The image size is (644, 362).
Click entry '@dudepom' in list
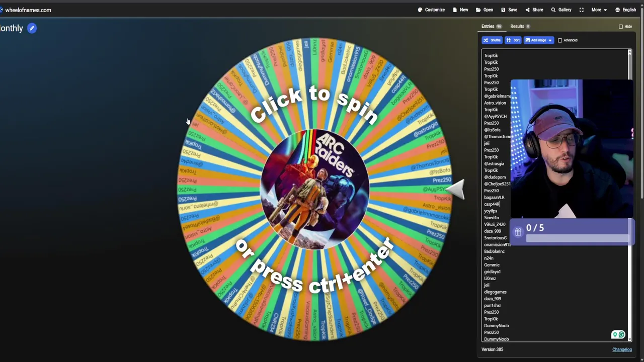[x=495, y=177]
